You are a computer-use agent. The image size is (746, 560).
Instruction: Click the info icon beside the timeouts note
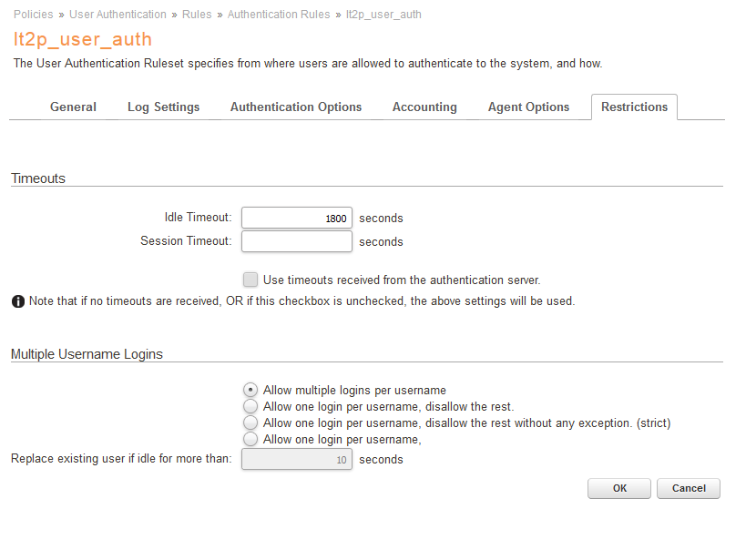18,301
